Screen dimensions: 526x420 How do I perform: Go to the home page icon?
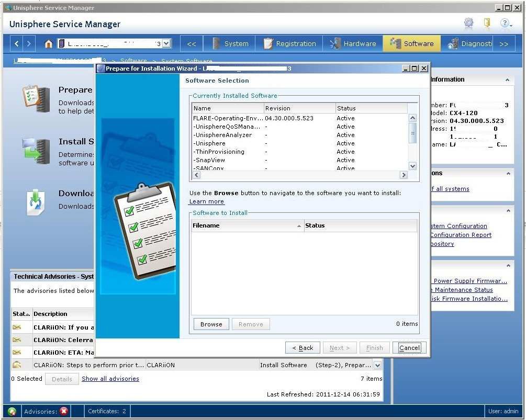(48, 43)
